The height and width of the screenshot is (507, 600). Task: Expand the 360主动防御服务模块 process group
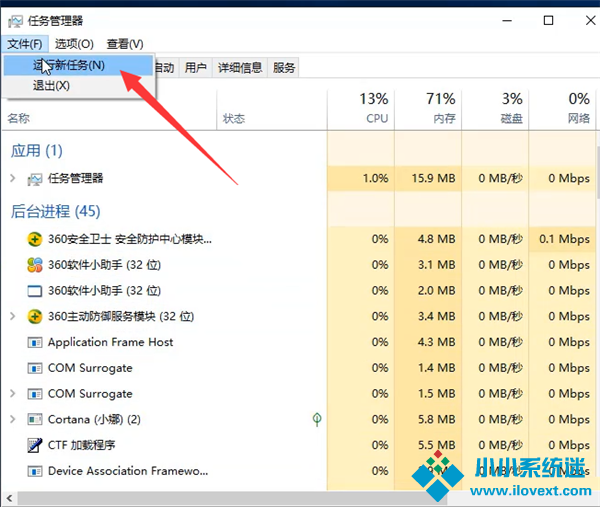(13, 316)
